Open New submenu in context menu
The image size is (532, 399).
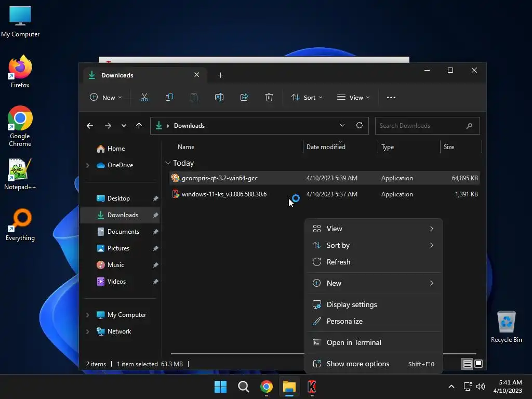374,283
